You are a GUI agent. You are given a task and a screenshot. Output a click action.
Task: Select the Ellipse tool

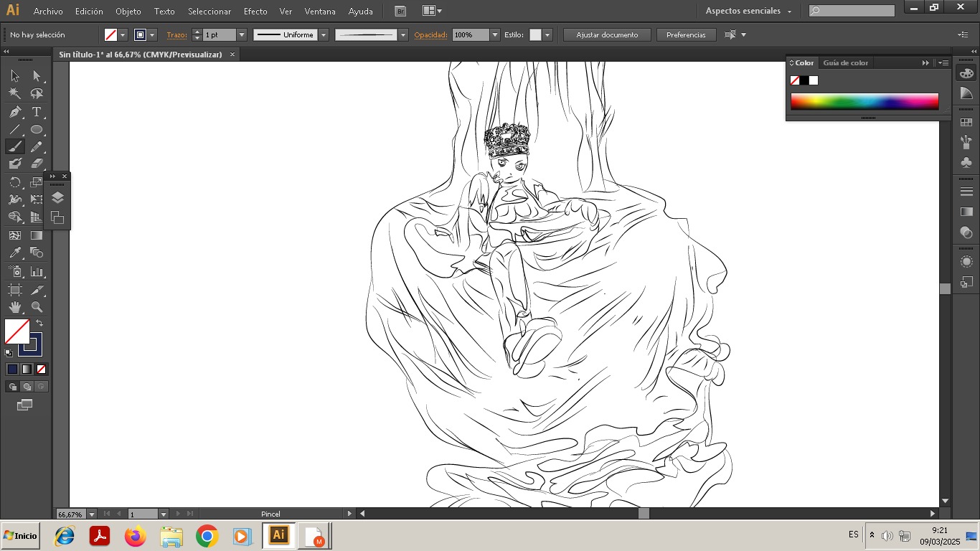click(37, 129)
